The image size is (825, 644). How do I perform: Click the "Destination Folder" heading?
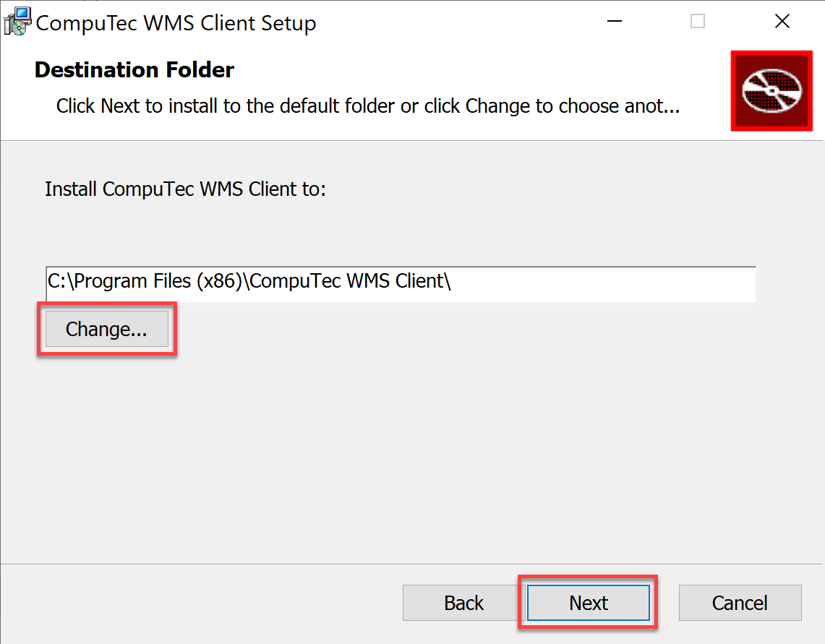click(134, 70)
